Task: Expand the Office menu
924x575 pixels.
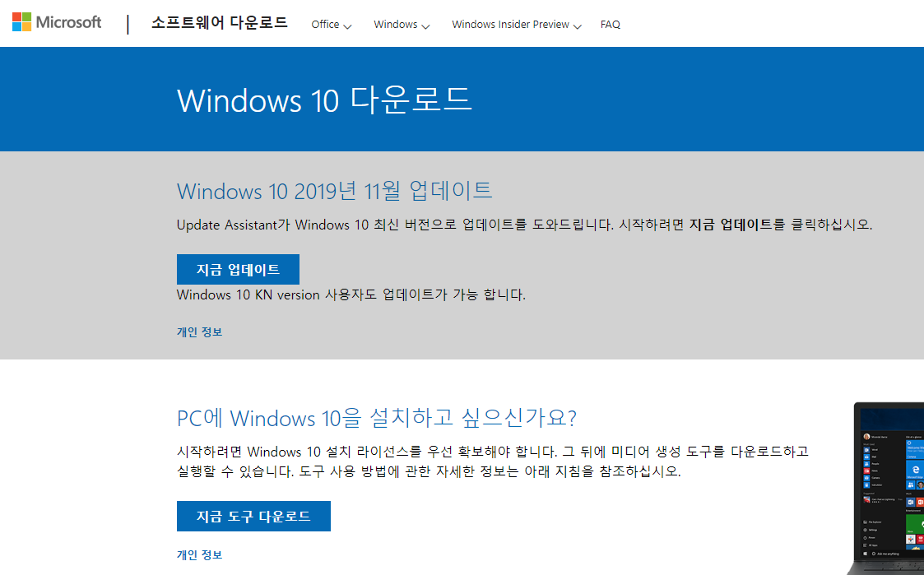Action: pos(332,24)
